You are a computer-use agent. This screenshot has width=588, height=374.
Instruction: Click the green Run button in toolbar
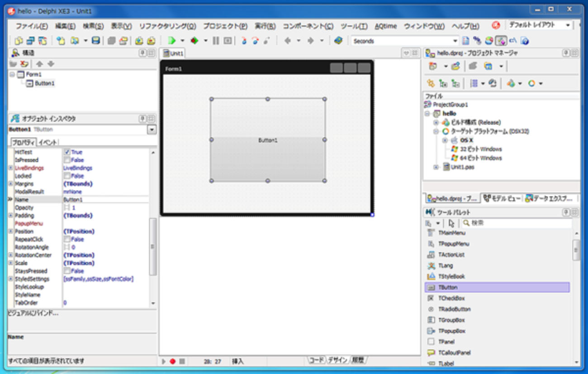point(172,41)
